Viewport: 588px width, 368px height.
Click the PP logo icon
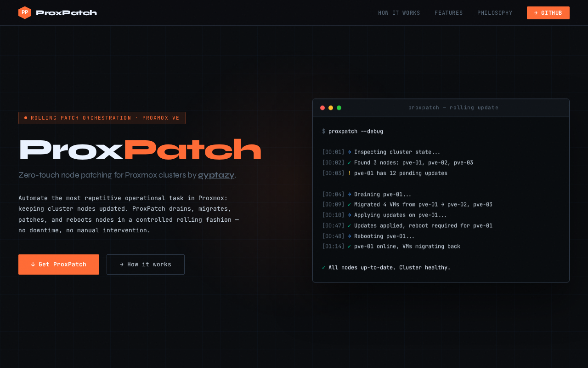24,12
